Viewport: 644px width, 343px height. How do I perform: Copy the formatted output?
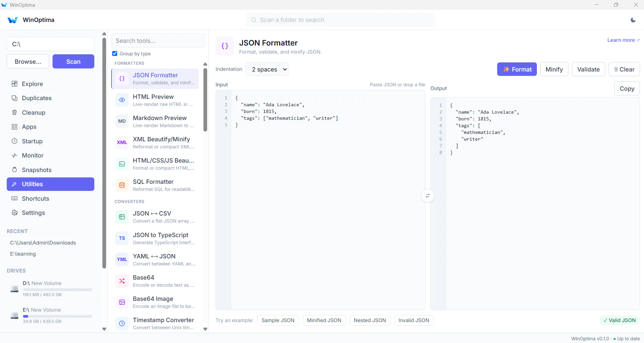[627, 88]
